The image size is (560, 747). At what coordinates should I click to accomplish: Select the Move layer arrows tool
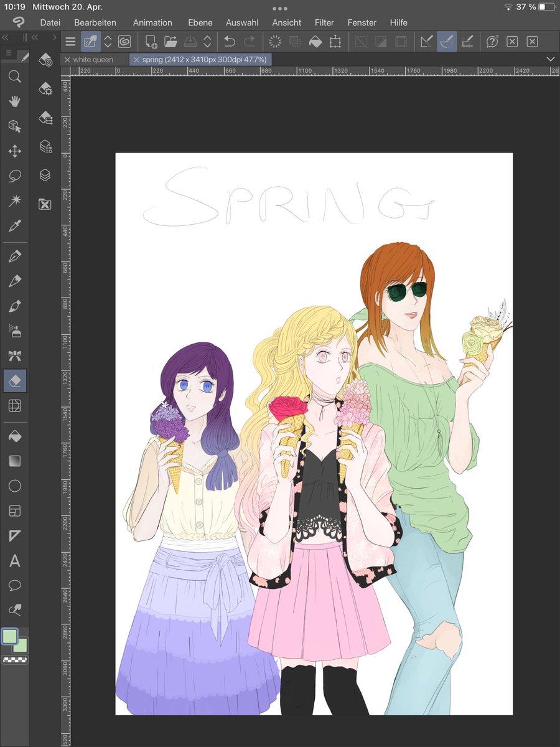point(15,151)
